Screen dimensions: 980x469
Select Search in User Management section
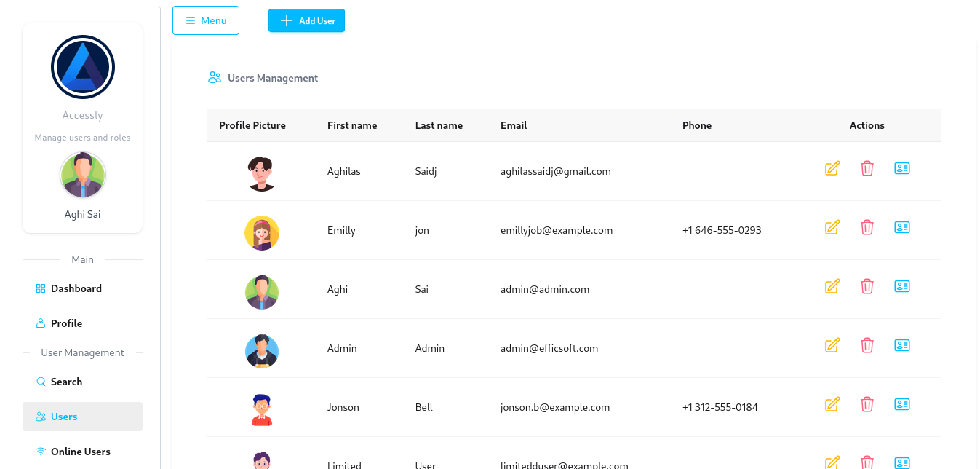pyautogui.click(x=66, y=382)
